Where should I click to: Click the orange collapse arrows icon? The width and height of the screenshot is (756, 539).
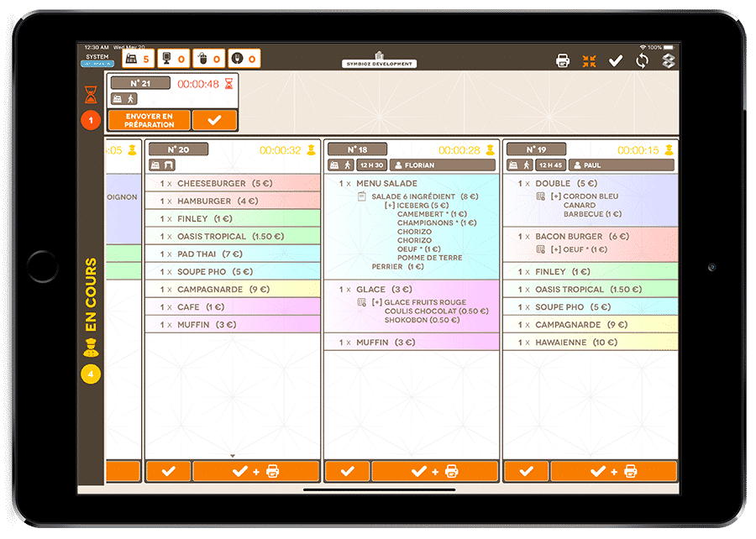[x=589, y=60]
